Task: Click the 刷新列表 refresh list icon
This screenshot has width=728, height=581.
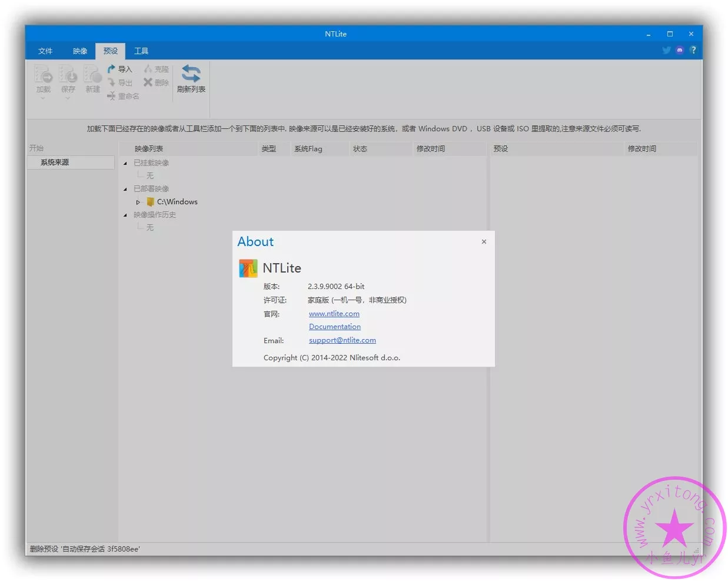Action: [x=191, y=74]
